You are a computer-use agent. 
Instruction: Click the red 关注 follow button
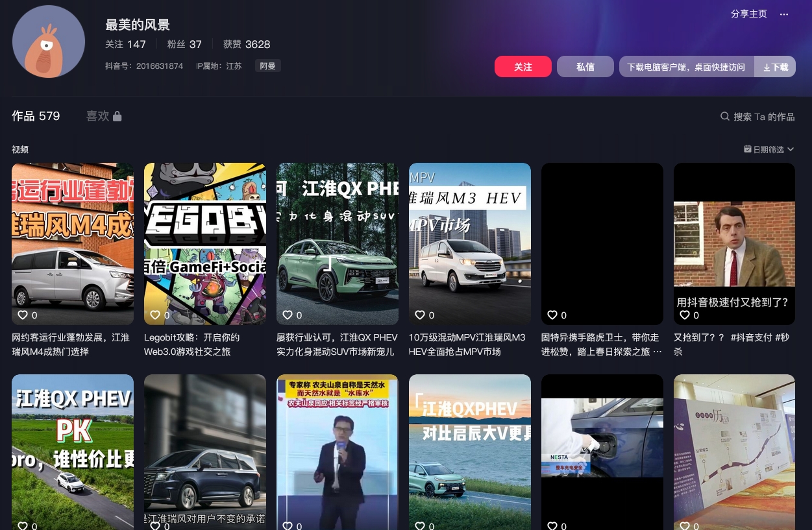(523, 67)
